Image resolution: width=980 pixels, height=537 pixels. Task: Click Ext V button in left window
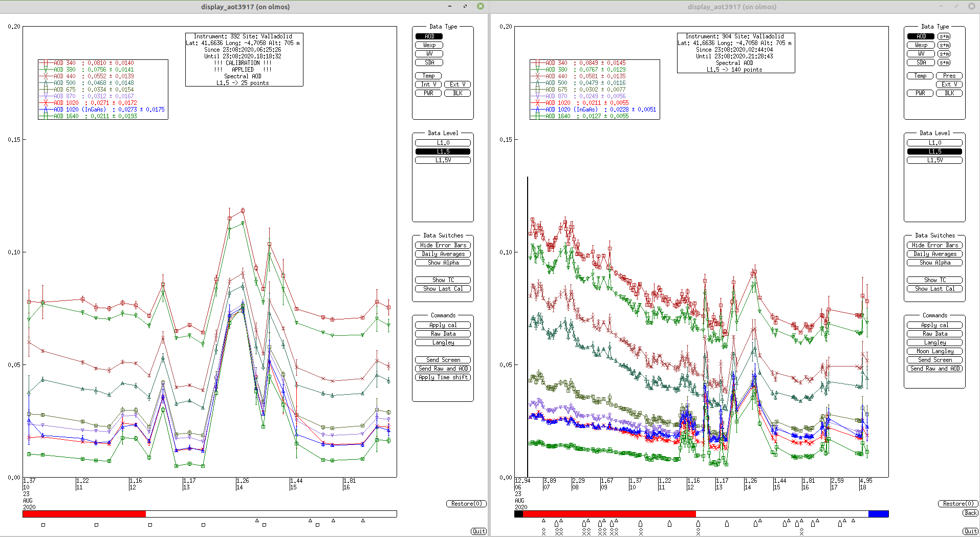(458, 84)
